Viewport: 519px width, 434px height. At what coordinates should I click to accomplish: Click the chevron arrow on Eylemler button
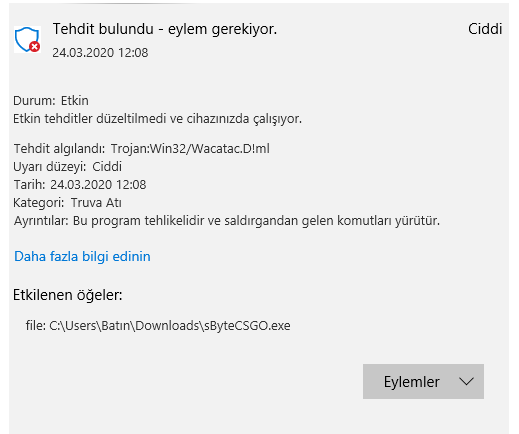pos(466,382)
